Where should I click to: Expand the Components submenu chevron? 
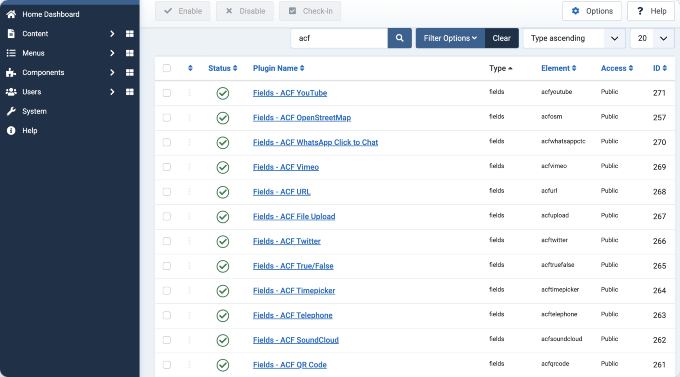112,72
